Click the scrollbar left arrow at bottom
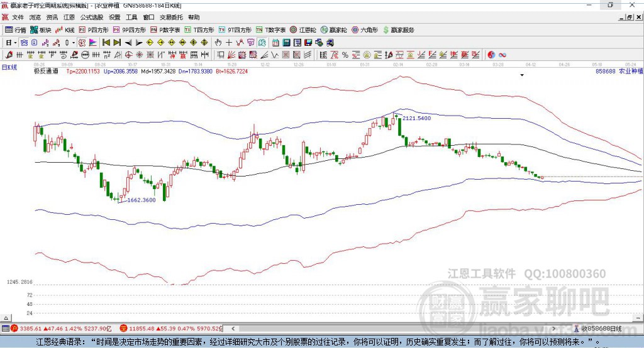Image resolution: width=644 pixels, height=348 pixels. pyautogui.click(x=233, y=329)
